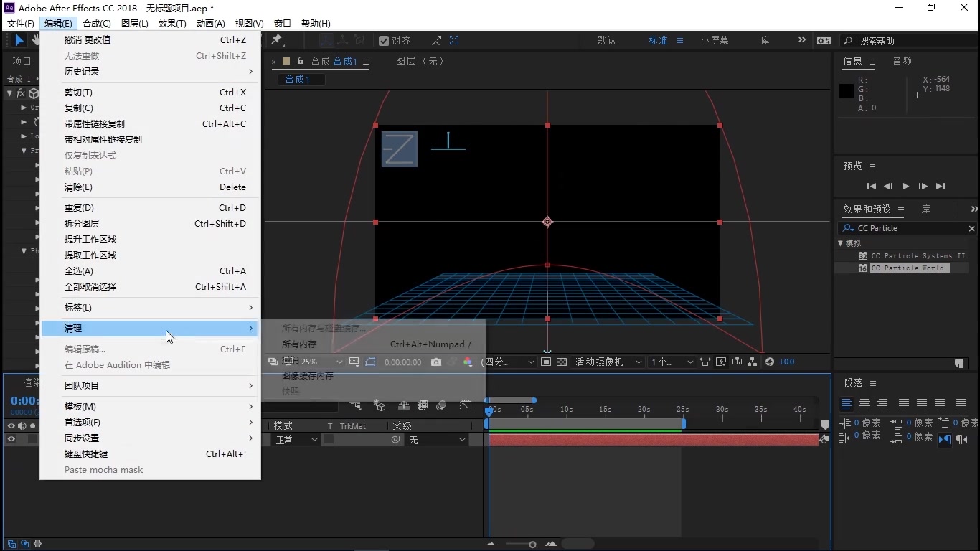Take a snapshot with the camera icon
The image size is (980, 551).
436,362
